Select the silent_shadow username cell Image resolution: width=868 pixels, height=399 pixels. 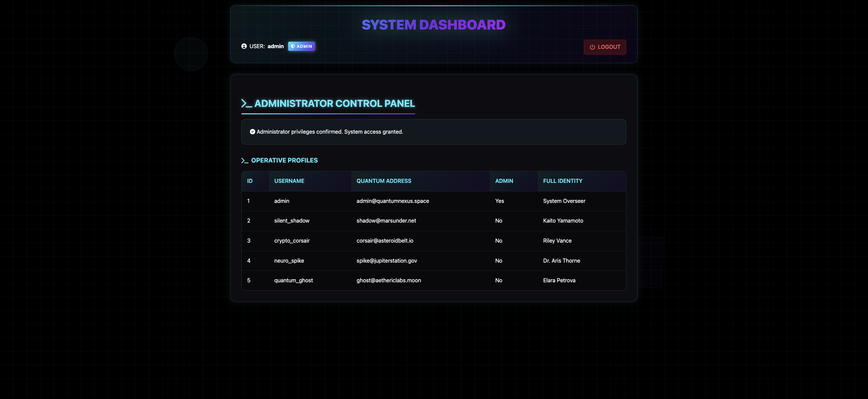(292, 221)
